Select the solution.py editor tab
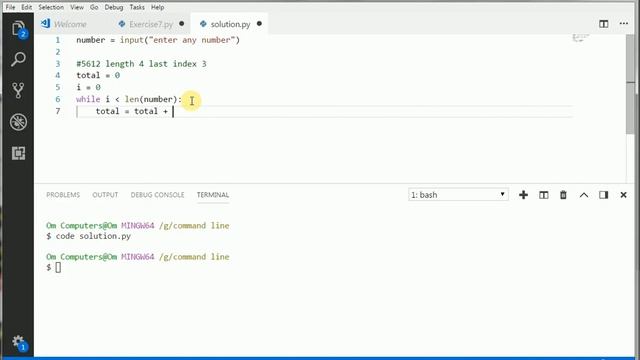Viewport: 640px width, 360px height. pyautogui.click(x=230, y=24)
